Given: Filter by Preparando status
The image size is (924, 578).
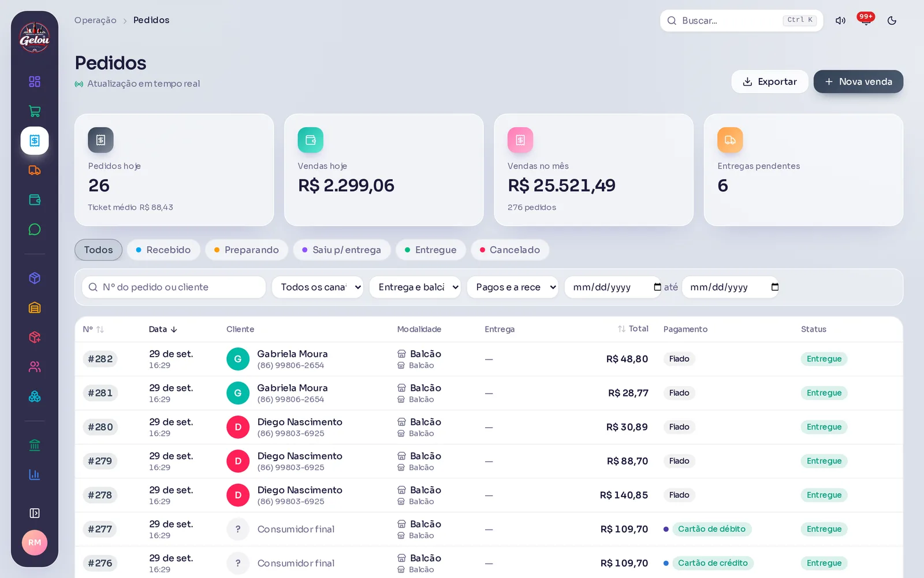Looking at the screenshot, I should pyautogui.click(x=247, y=250).
